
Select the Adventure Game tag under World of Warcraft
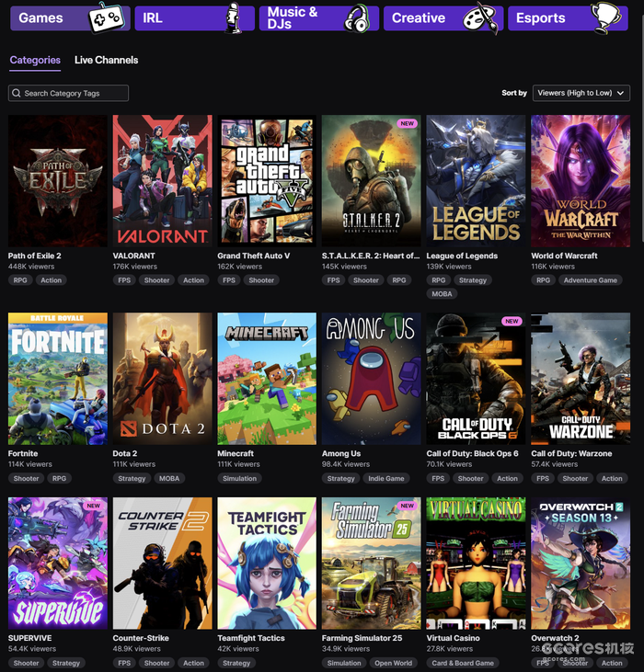point(590,280)
